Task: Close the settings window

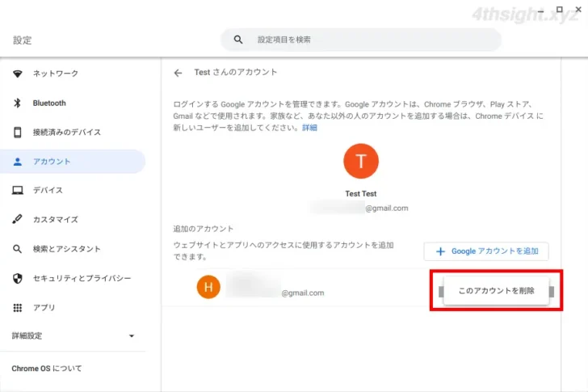Action: tap(578, 10)
